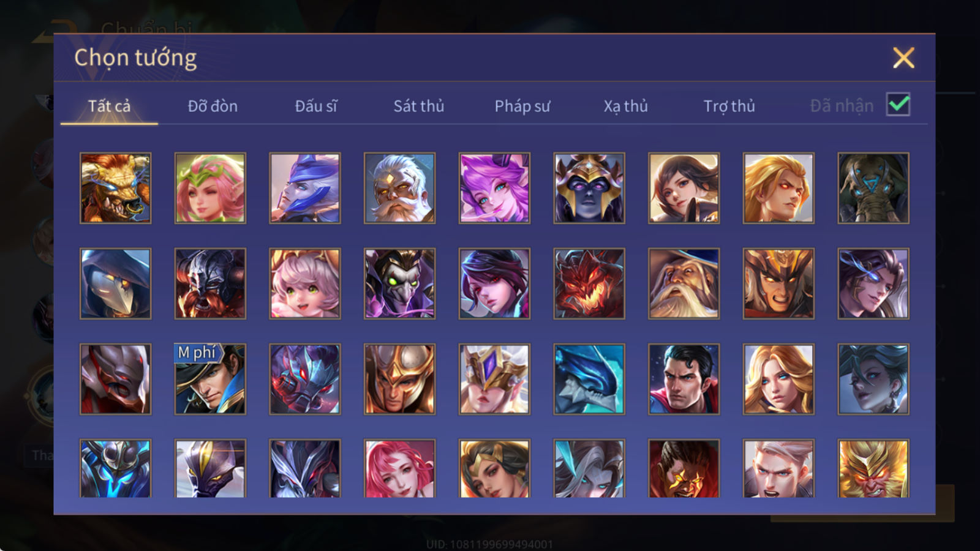This screenshot has width=980, height=551.
Task: Select the hooded plague-mask hero
Action: (116, 283)
